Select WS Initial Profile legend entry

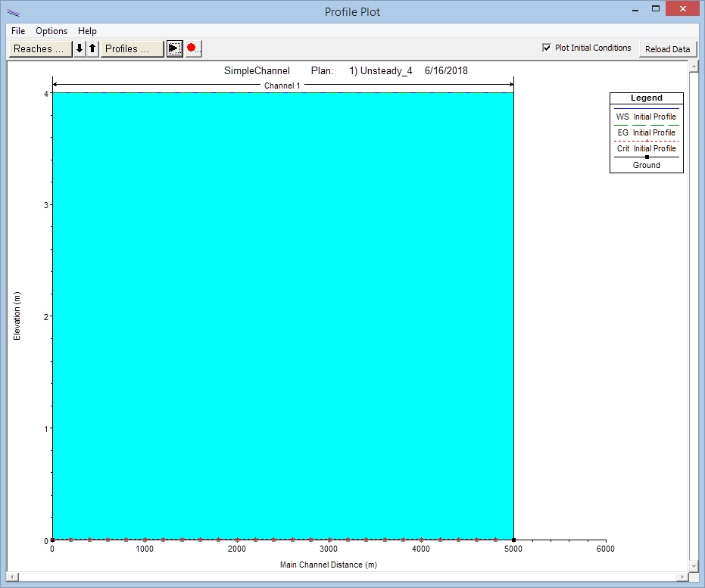click(x=646, y=117)
